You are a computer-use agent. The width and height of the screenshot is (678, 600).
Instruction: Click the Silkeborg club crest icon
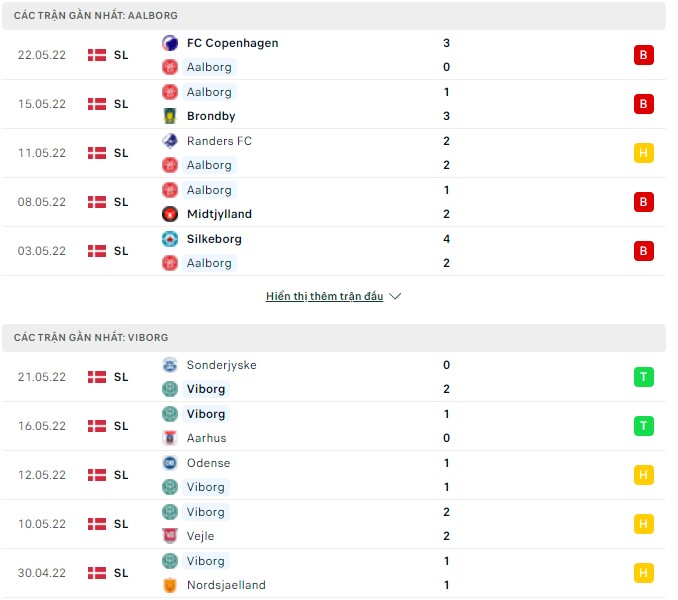click(170, 239)
